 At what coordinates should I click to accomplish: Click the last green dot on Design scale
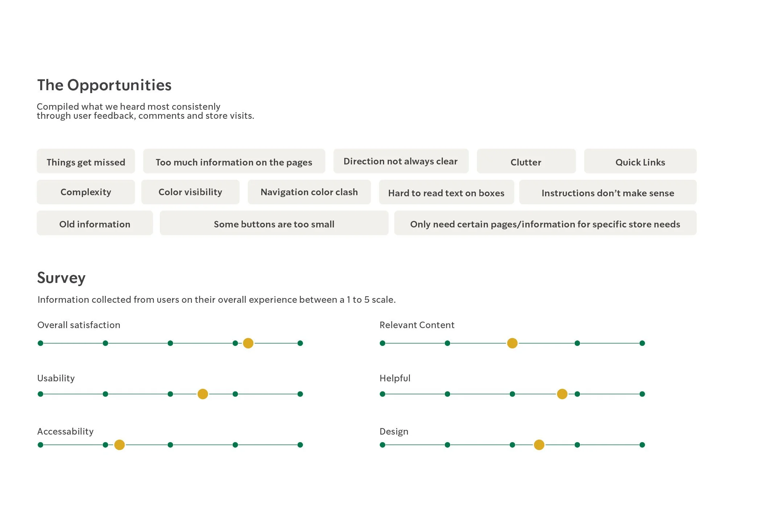[x=642, y=445]
